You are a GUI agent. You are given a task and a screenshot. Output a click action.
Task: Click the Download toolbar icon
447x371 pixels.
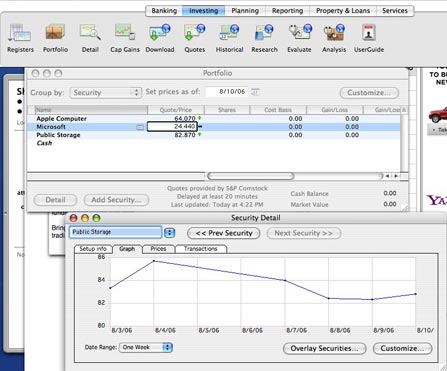tap(160, 38)
